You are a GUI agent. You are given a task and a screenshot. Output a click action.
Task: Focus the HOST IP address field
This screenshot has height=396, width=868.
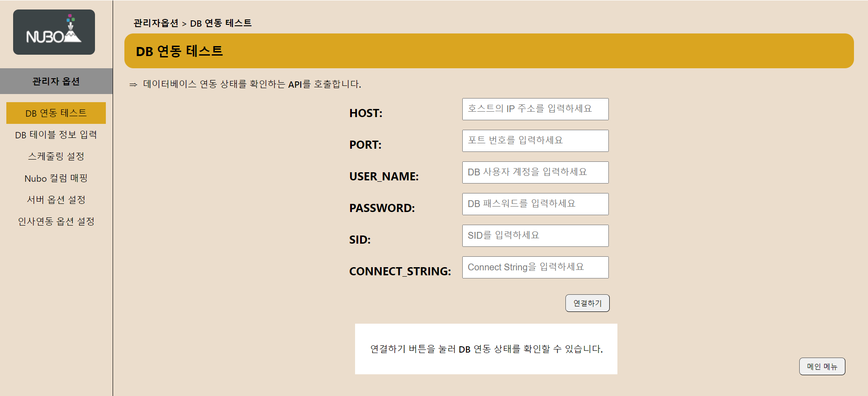[535, 109]
